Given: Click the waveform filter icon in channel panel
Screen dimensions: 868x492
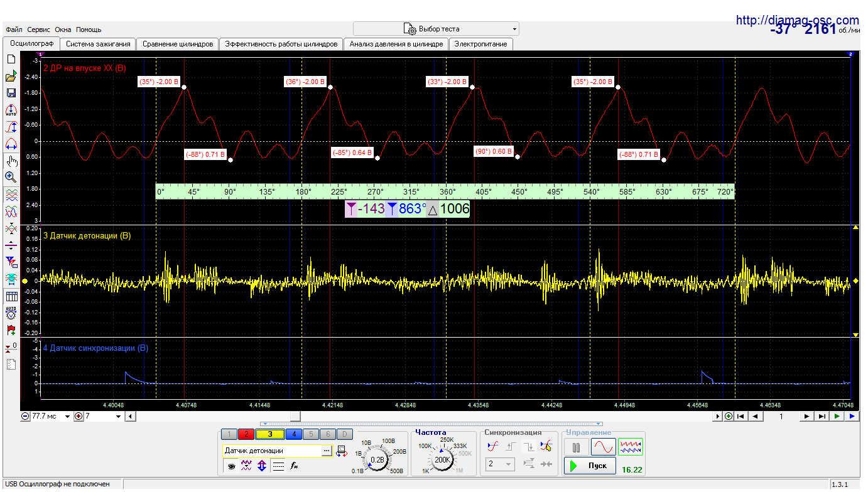Looking at the screenshot, I should click(247, 466).
